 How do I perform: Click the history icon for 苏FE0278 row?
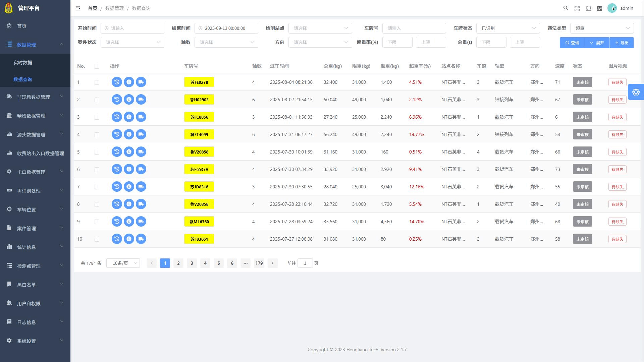pyautogui.click(x=116, y=82)
